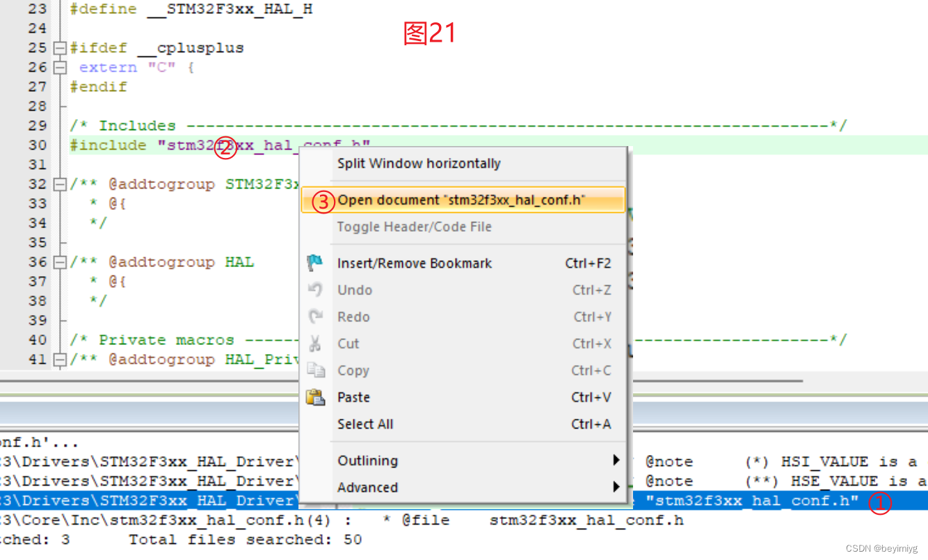The width and height of the screenshot is (928, 560).
Task: Click the #define __STM32F3xx_HAL_H line
Action: point(191,9)
